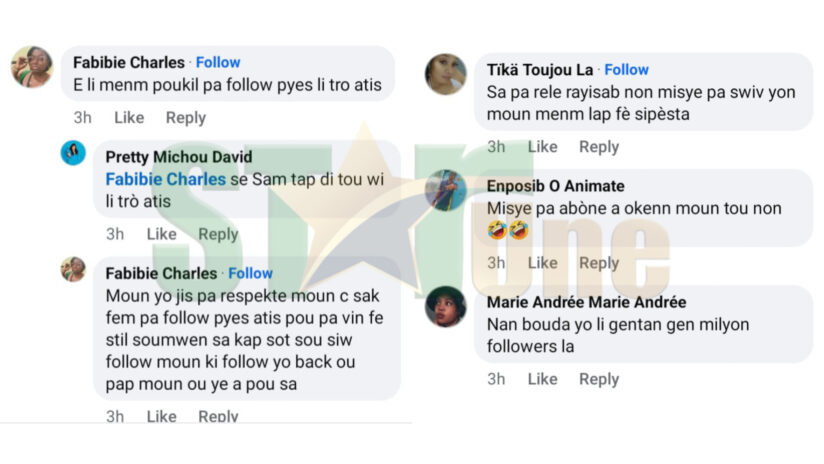Image resolution: width=824 pixels, height=464 pixels.
Task: Follow Tíkä Toujou La
Action: [626, 69]
